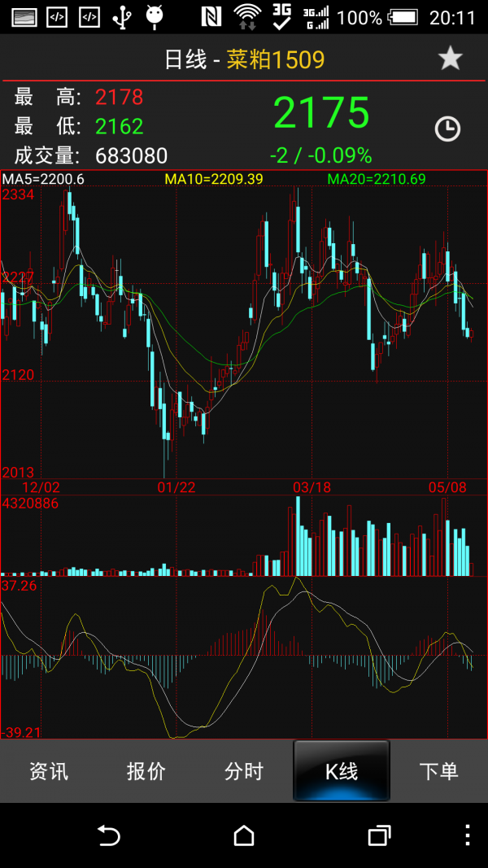
Task: Tap the USB connection status icon
Action: click(122, 18)
